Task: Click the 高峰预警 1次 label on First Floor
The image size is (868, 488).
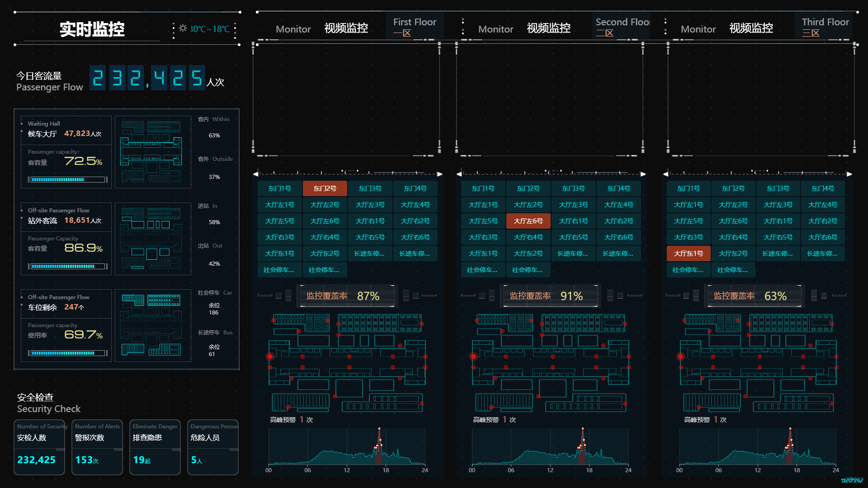Action: click(x=292, y=420)
